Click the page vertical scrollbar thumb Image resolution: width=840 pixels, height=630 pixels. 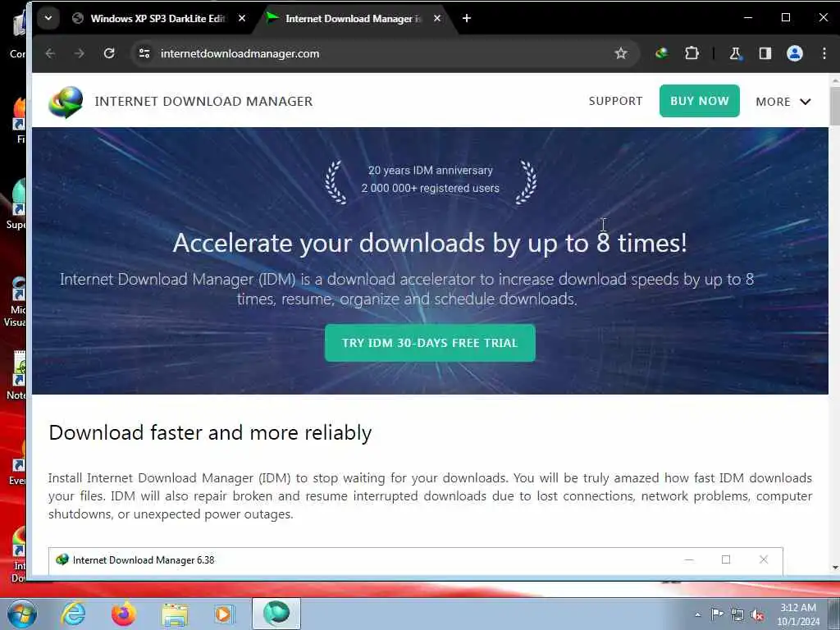[x=834, y=106]
